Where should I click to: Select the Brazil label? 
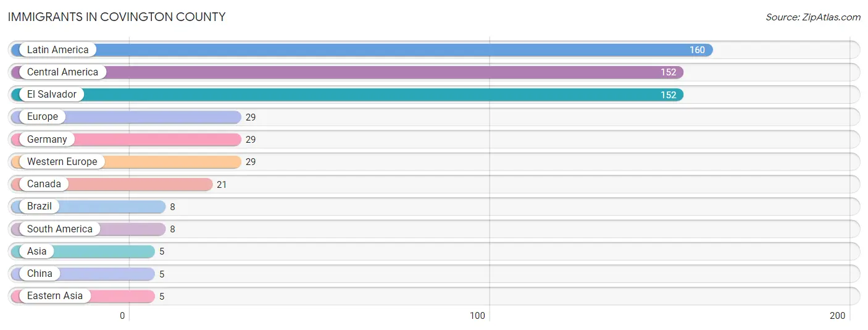(40, 206)
